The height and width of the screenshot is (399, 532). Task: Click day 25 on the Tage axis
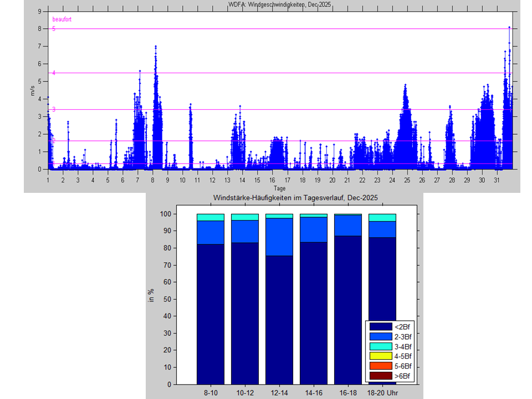click(407, 180)
